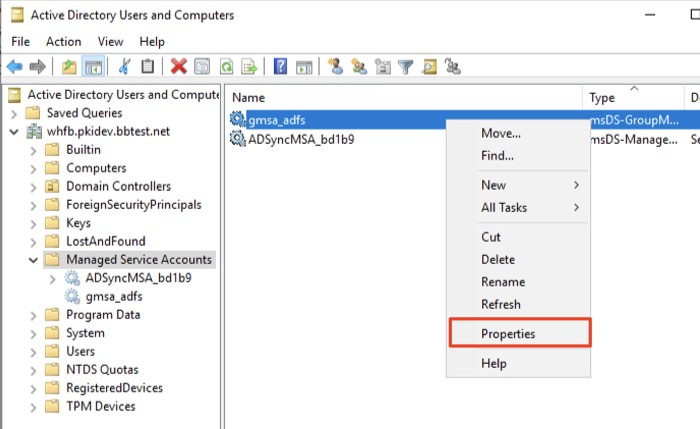Click the red Delete X toolbar icon
This screenshot has height=429, width=700.
pyautogui.click(x=178, y=66)
